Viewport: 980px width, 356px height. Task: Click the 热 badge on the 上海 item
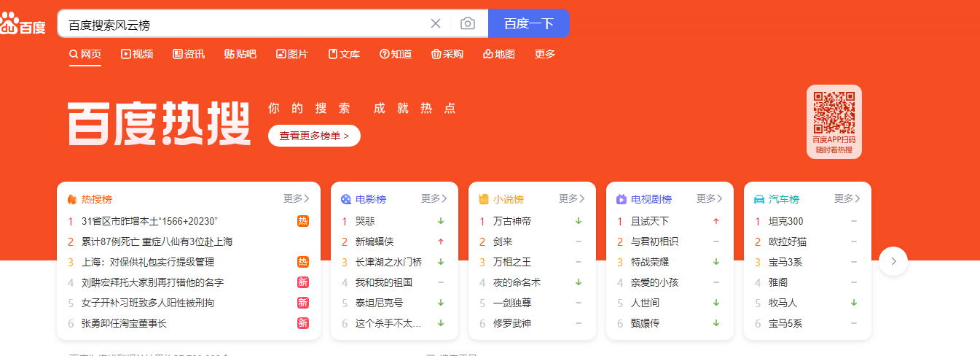pos(303,262)
